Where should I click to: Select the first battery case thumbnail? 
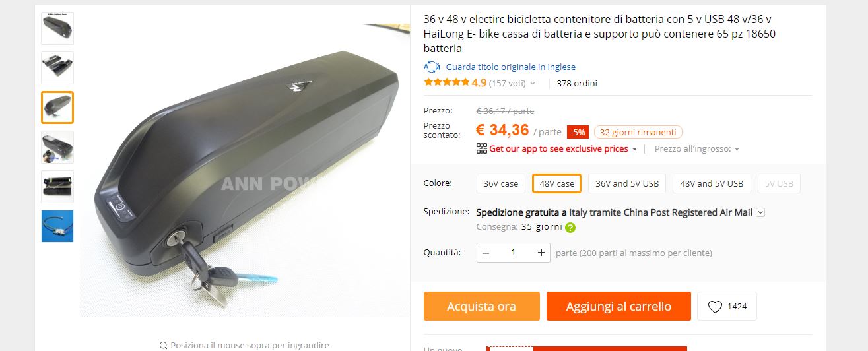(x=57, y=28)
